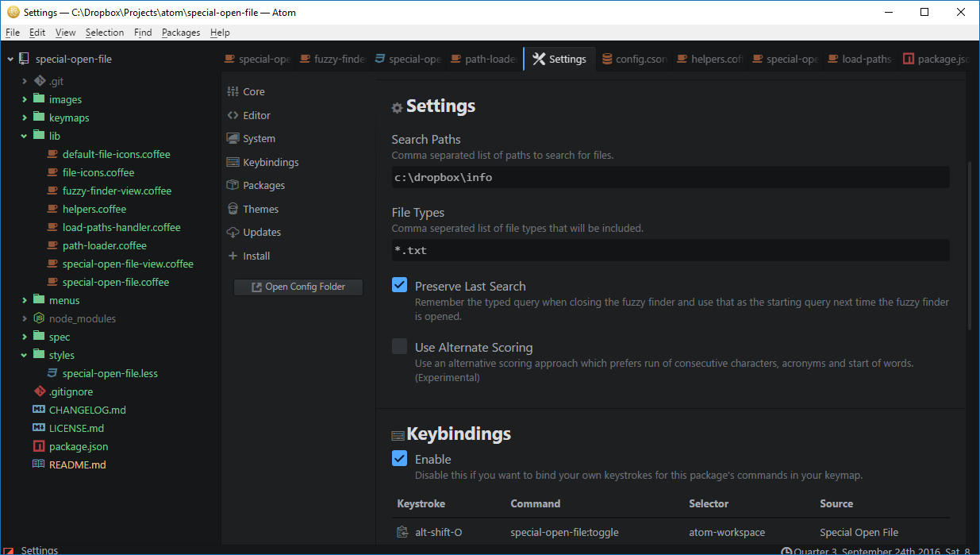
Task: Click the File Types input field
Action: [671, 250]
